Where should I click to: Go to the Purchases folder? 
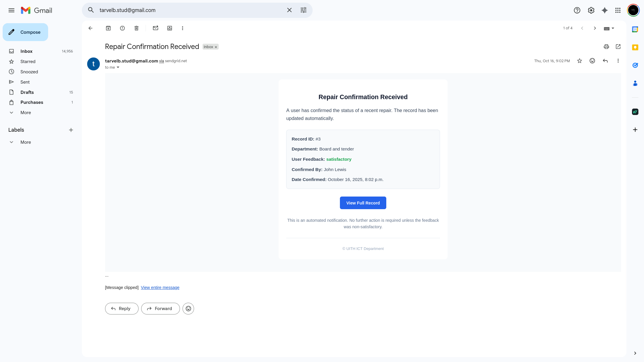point(32,102)
